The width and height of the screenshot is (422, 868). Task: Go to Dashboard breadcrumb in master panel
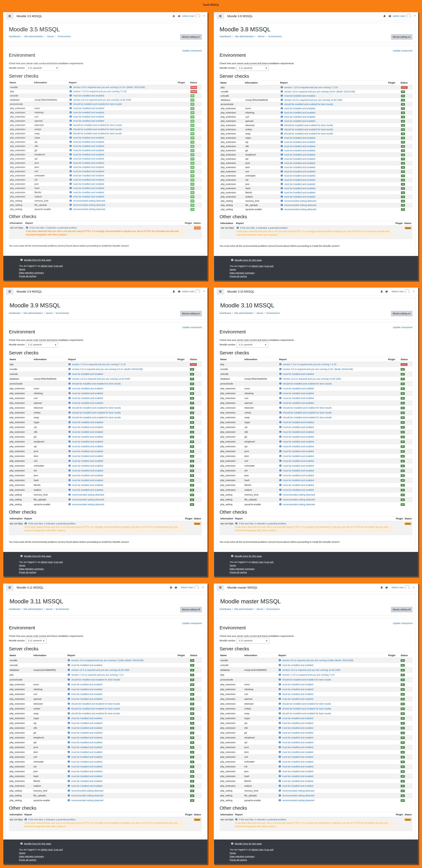pyautogui.click(x=225, y=609)
